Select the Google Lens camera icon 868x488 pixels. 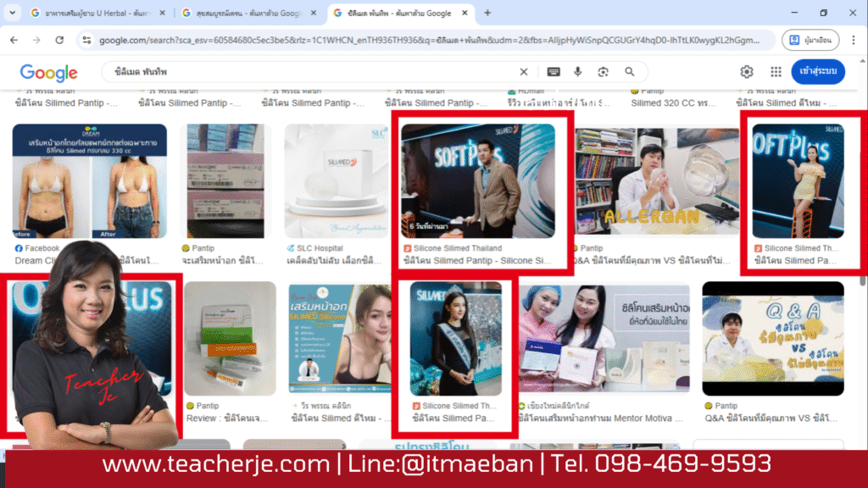pos(603,72)
